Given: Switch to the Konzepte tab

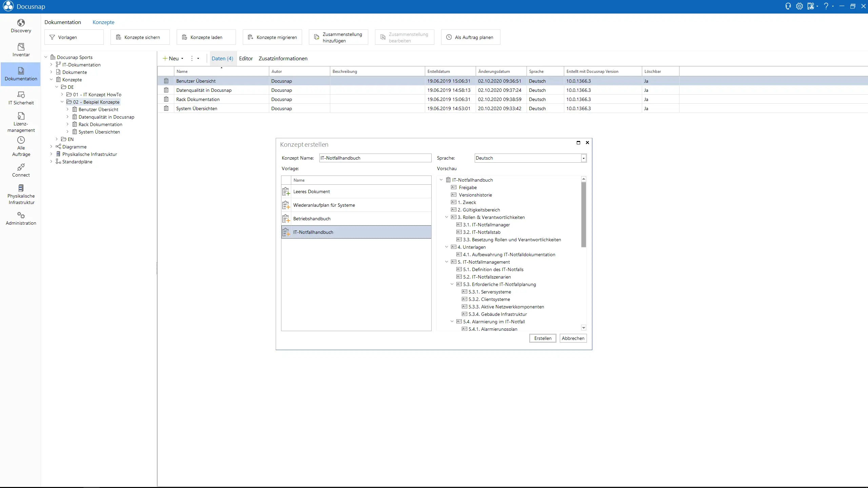Looking at the screenshot, I should point(103,22).
